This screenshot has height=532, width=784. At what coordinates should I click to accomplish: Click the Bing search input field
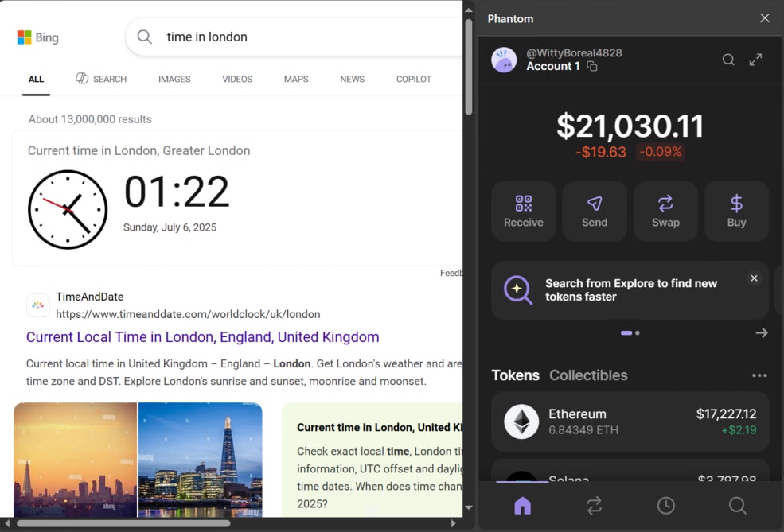point(302,37)
